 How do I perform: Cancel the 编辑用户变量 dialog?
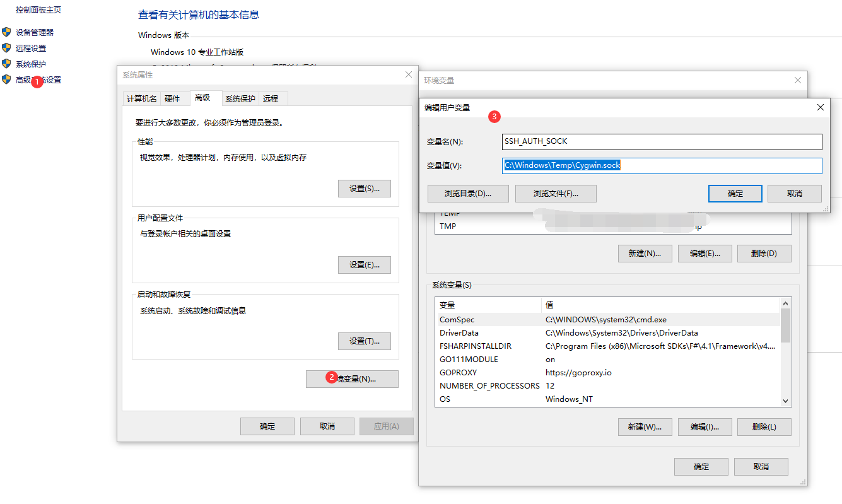pyautogui.click(x=795, y=194)
